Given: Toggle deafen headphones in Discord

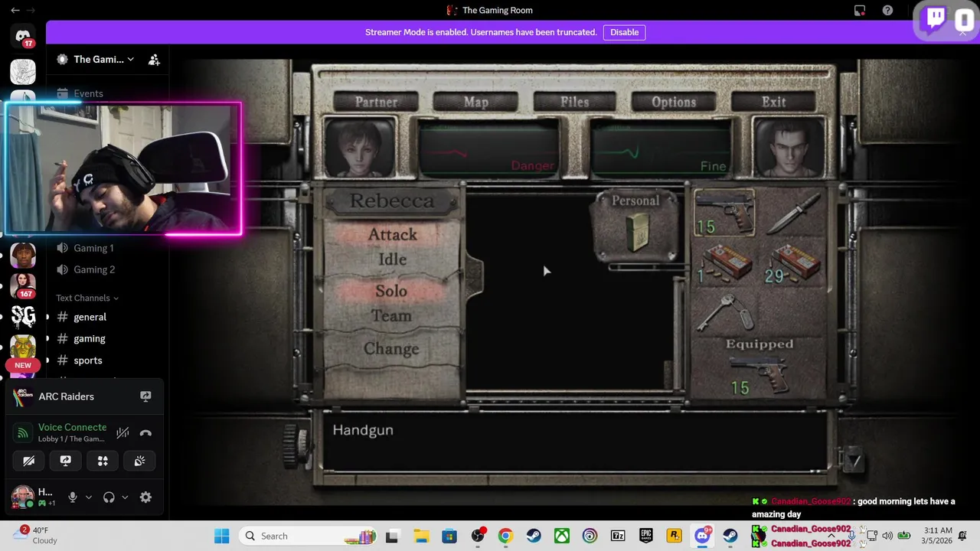Looking at the screenshot, I should (x=109, y=497).
